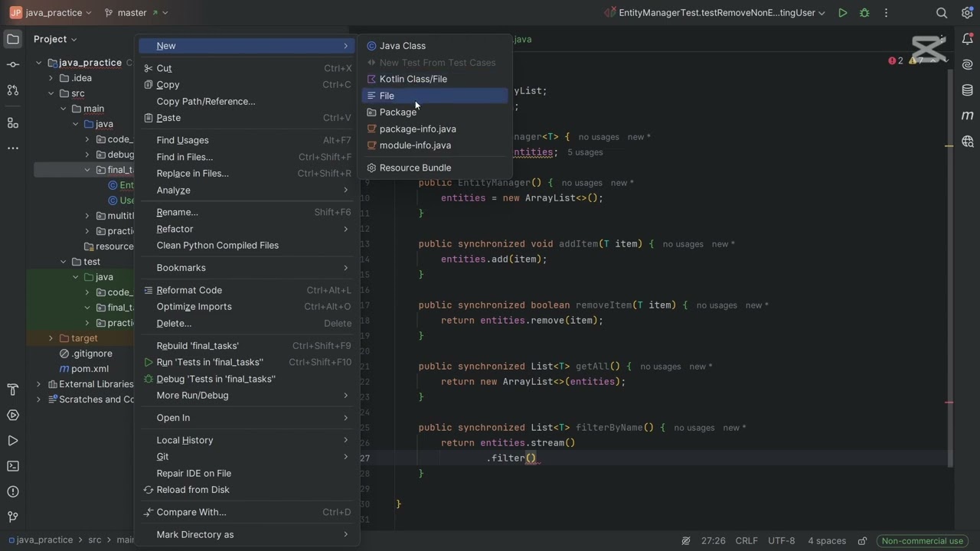Open the Terminal tool window

point(13,466)
